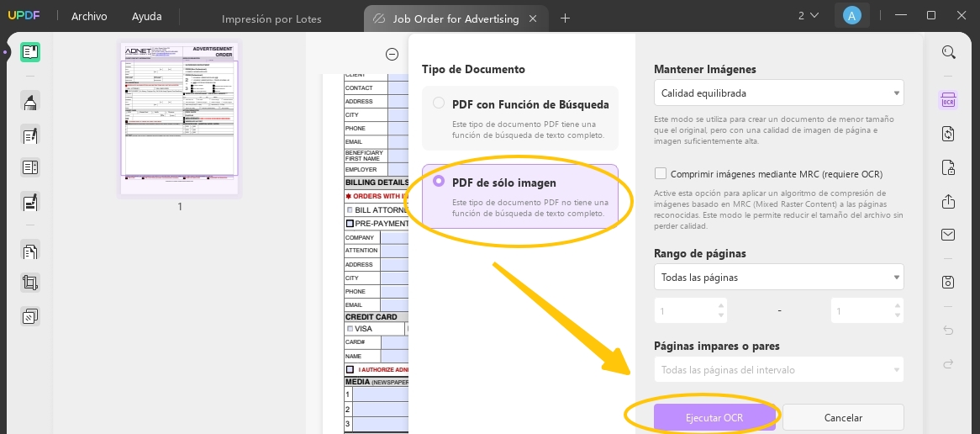This screenshot has width=980, height=434.
Task: Select the Comment highlighter tool
Action: pyautogui.click(x=30, y=101)
